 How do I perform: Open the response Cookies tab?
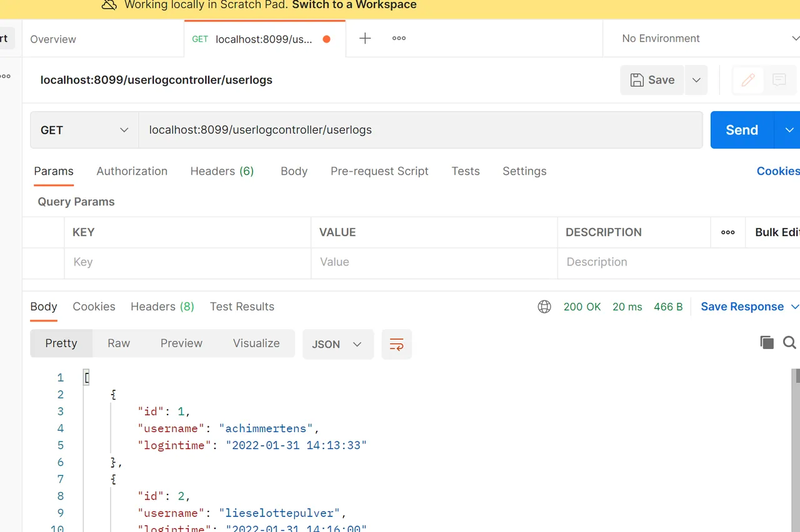(x=94, y=307)
